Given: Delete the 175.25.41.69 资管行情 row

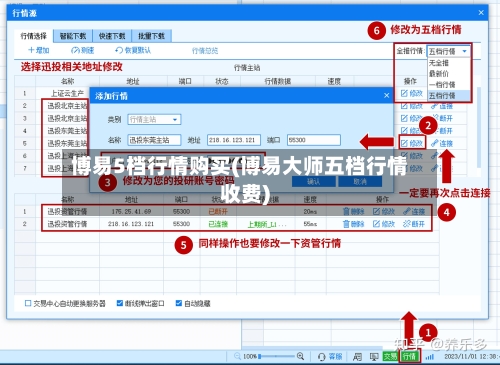Looking at the screenshot, I should [x=353, y=211].
